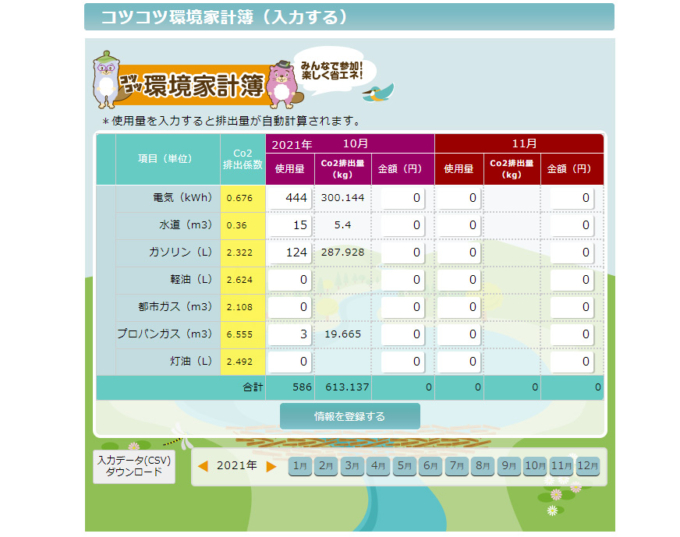Click November electricity usage input field

click(459, 198)
